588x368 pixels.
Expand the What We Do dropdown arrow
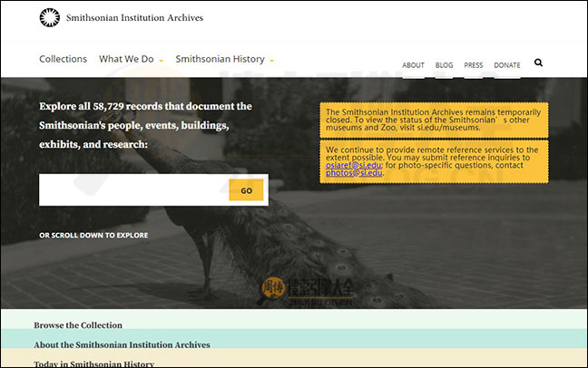[162, 61]
